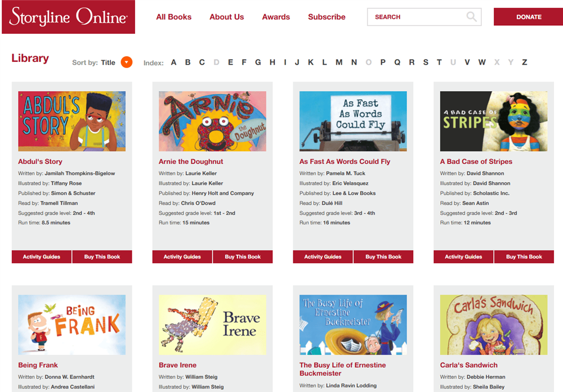Jump to index letter S

(426, 62)
